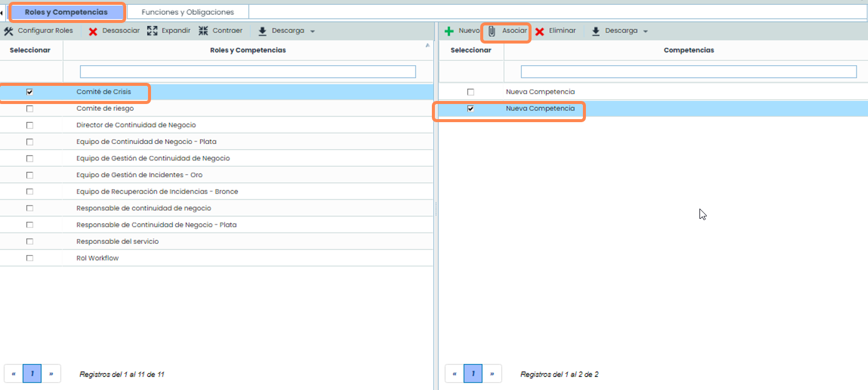868x390 pixels.
Task: Click the Competencias filter input field
Action: (689, 72)
